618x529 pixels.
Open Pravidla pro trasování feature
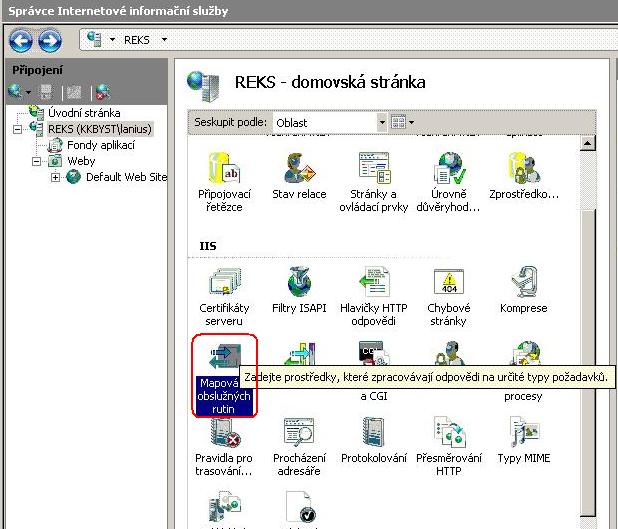224,447
